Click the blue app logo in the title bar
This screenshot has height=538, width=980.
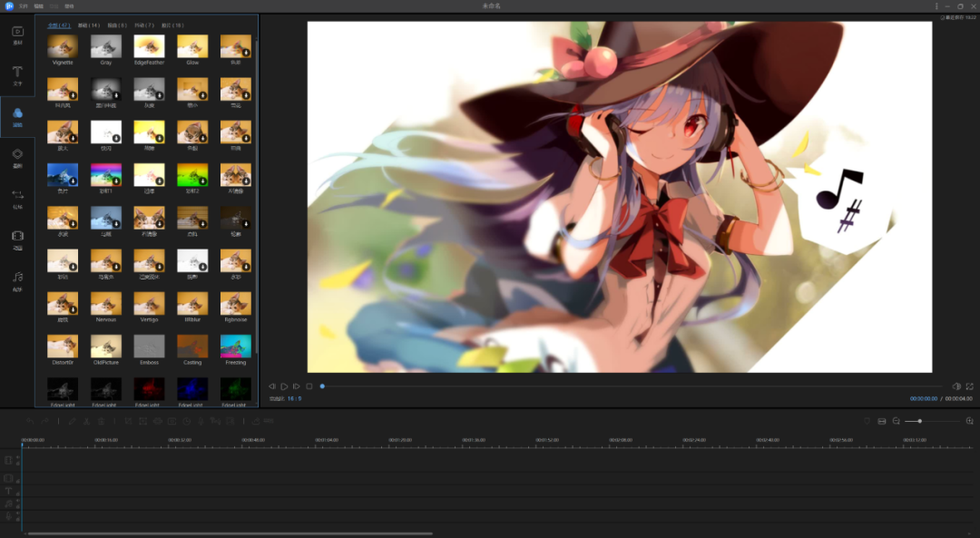click(x=9, y=5)
